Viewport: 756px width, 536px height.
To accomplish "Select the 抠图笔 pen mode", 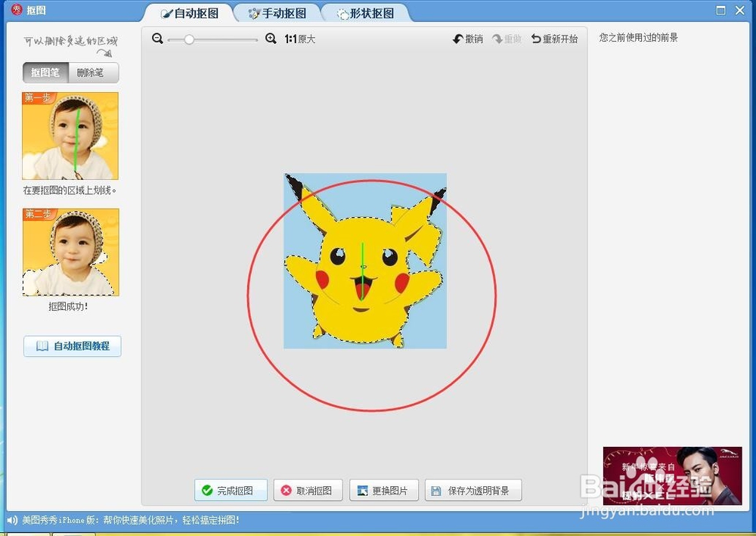I will [45, 73].
